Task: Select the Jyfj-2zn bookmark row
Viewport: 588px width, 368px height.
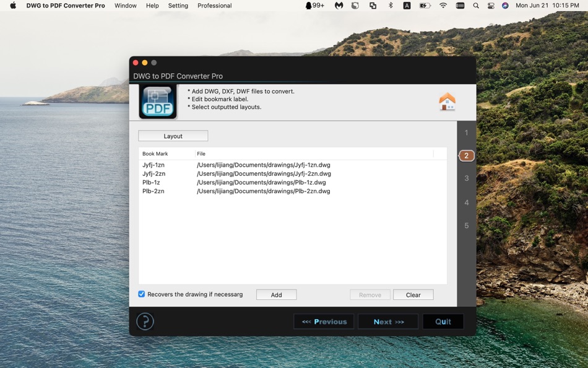Action: pyautogui.click(x=153, y=173)
